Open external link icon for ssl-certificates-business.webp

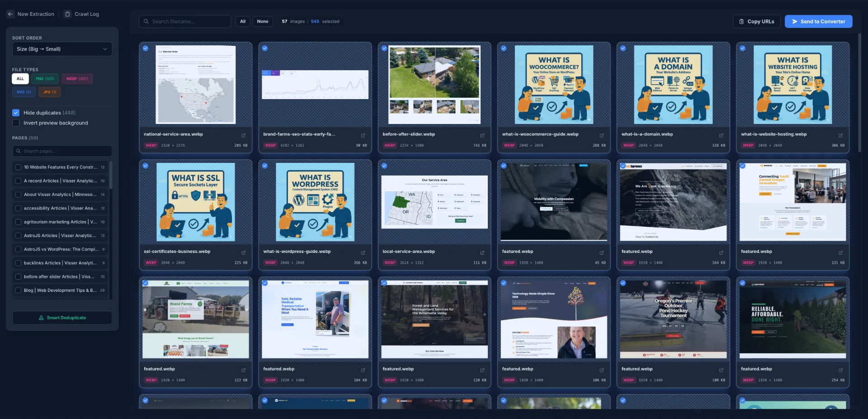point(243,252)
